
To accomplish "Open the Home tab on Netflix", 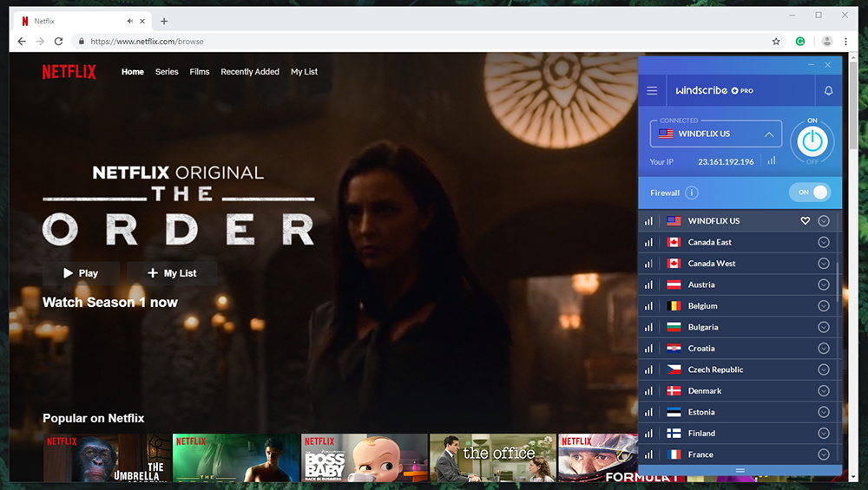I will (x=133, y=72).
